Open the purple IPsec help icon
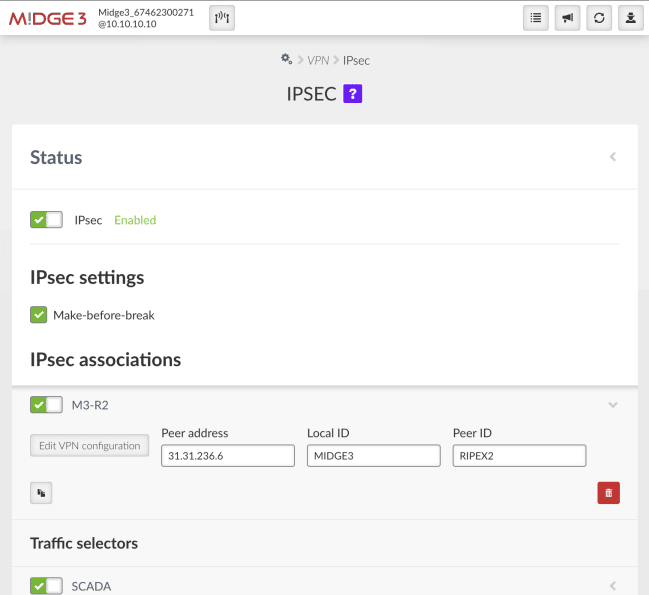649x595 pixels. coord(352,94)
